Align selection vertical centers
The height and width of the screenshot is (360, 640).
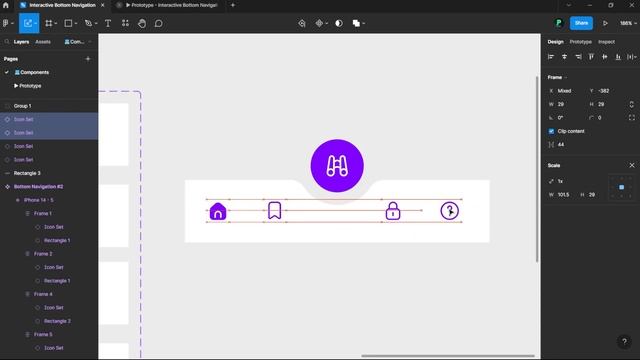click(x=605, y=57)
